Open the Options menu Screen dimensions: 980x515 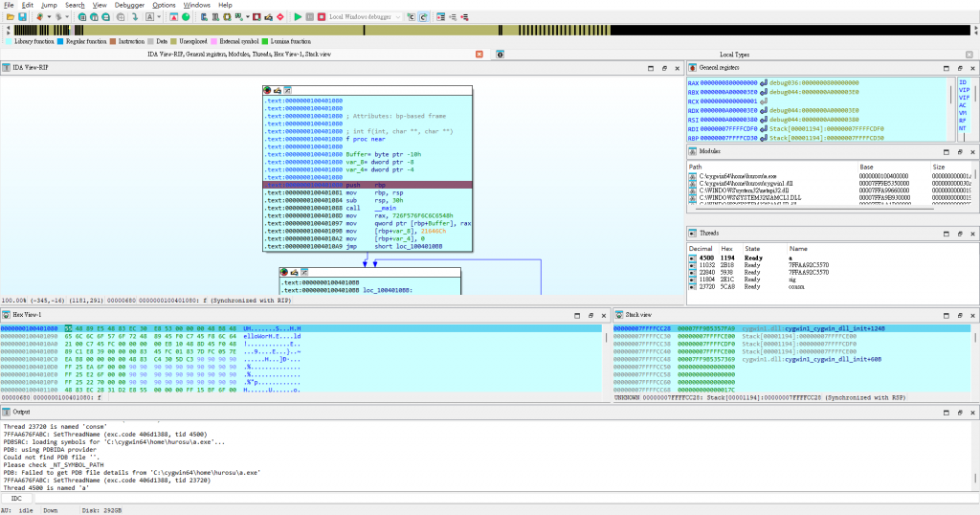(164, 5)
